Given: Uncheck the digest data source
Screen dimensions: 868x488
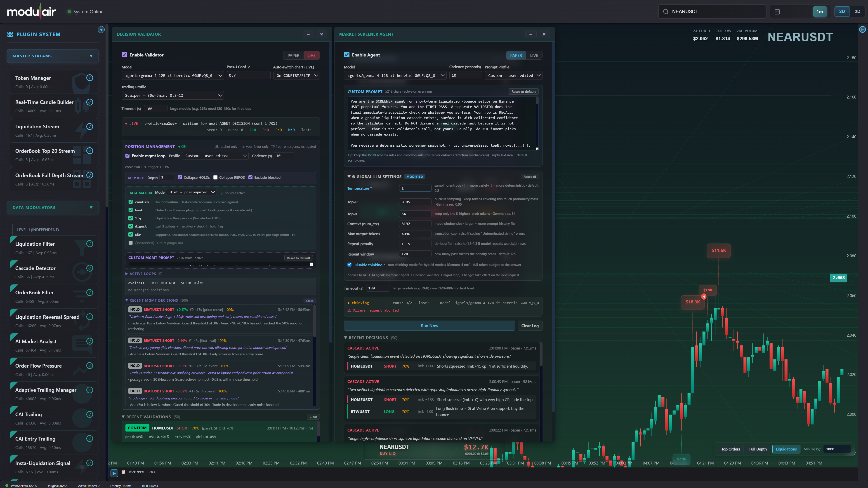Looking at the screenshot, I should click(130, 226).
